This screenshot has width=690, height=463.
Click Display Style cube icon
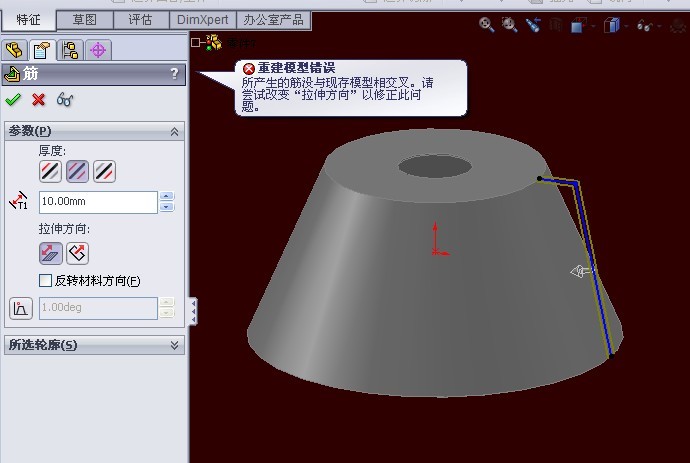click(x=612, y=25)
